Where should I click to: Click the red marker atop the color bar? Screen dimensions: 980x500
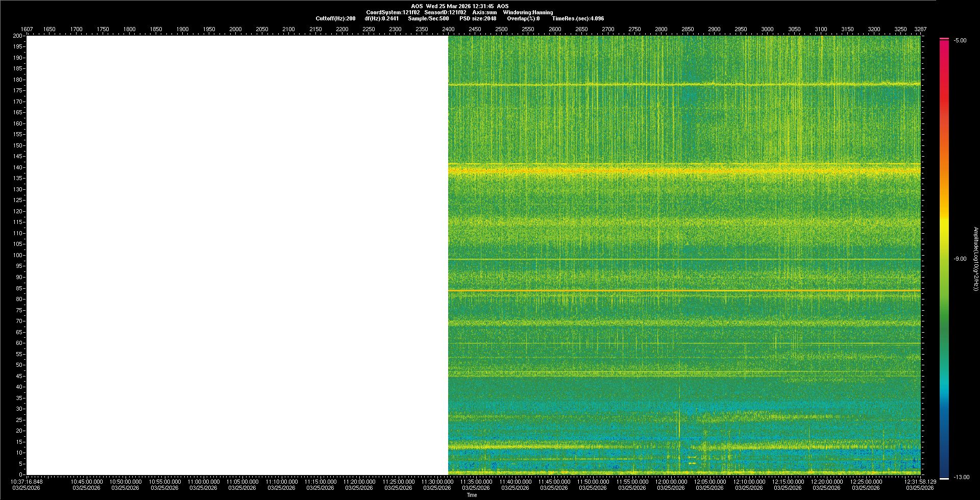click(x=944, y=39)
